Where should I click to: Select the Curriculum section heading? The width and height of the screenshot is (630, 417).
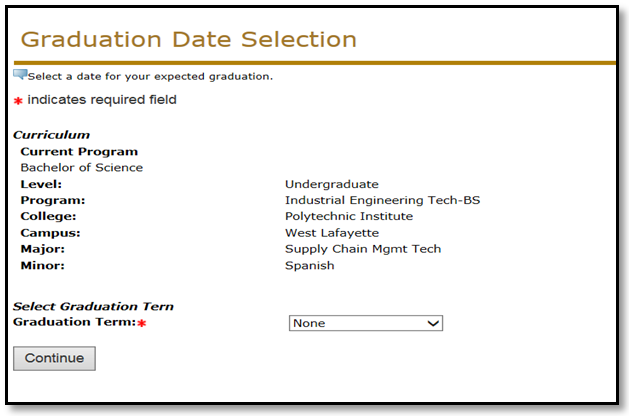[x=51, y=135]
